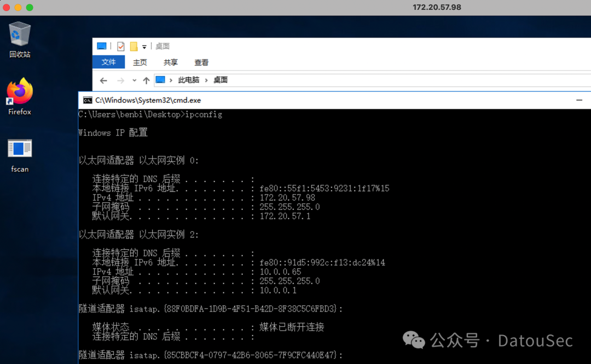Click the cmd.exe title bar icon
This screenshot has height=364, width=591.
[88, 100]
